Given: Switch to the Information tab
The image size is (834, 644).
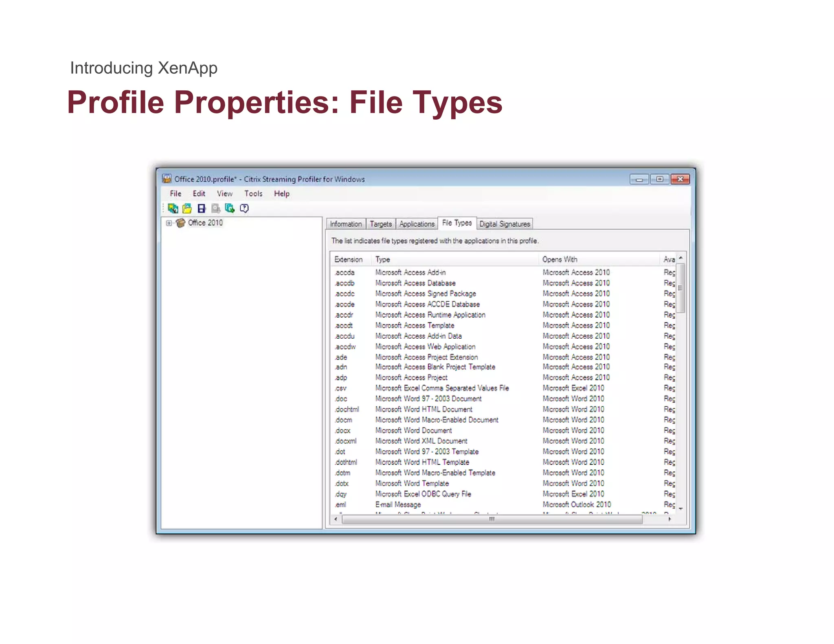Looking at the screenshot, I should pos(346,224).
